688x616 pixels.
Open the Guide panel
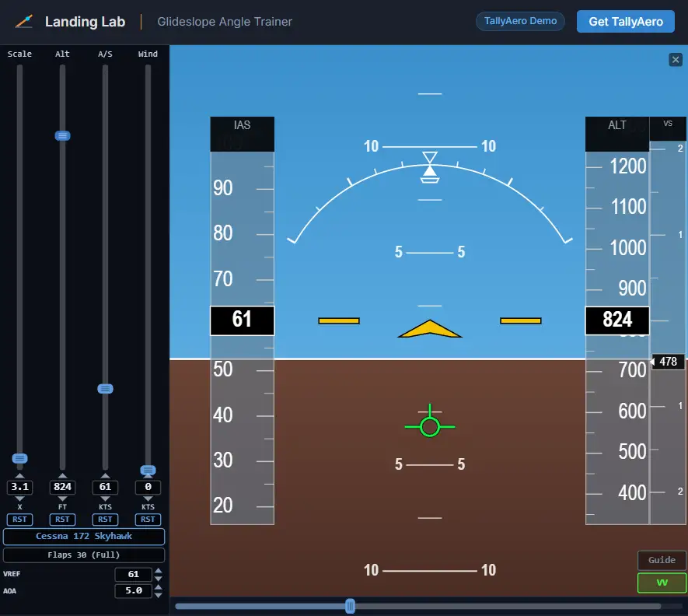pos(662,560)
